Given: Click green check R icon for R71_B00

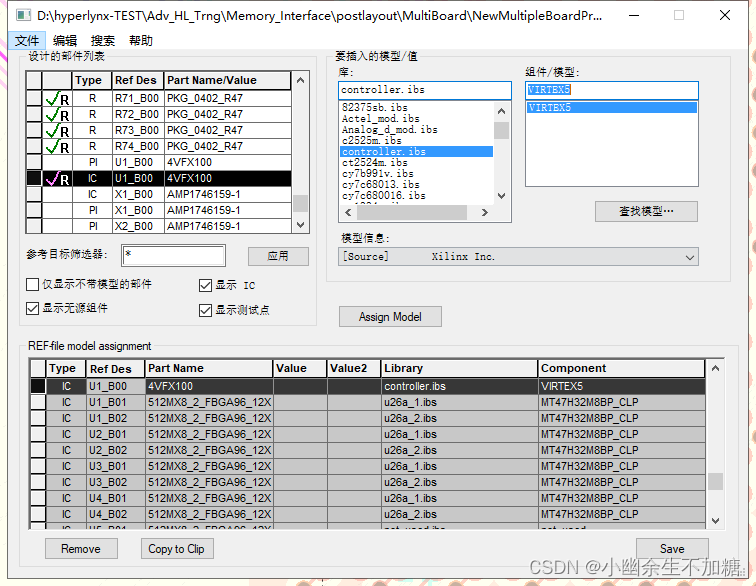Looking at the screenshot, I should [57, 98].
